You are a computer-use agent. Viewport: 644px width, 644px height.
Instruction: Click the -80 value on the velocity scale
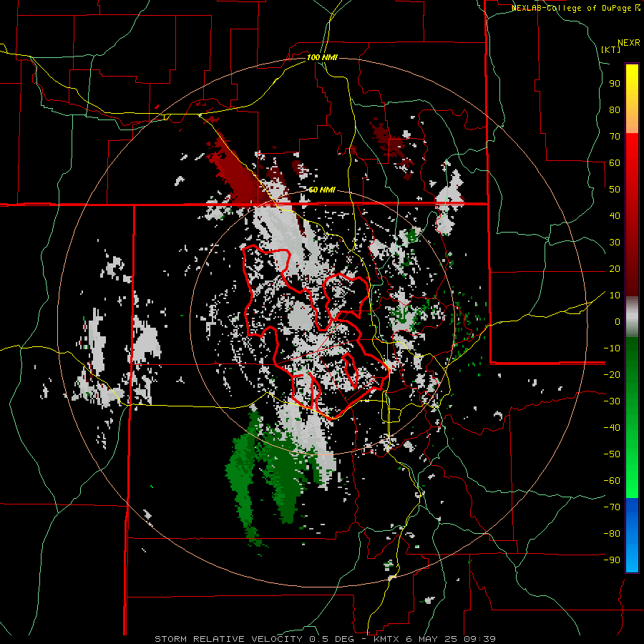tap(612, 534)
